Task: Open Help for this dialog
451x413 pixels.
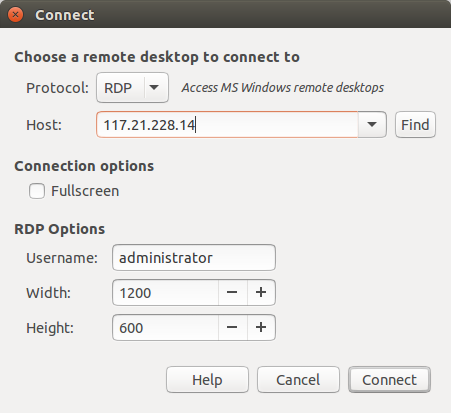Action: pyautogui.click(x=207, y=380)
